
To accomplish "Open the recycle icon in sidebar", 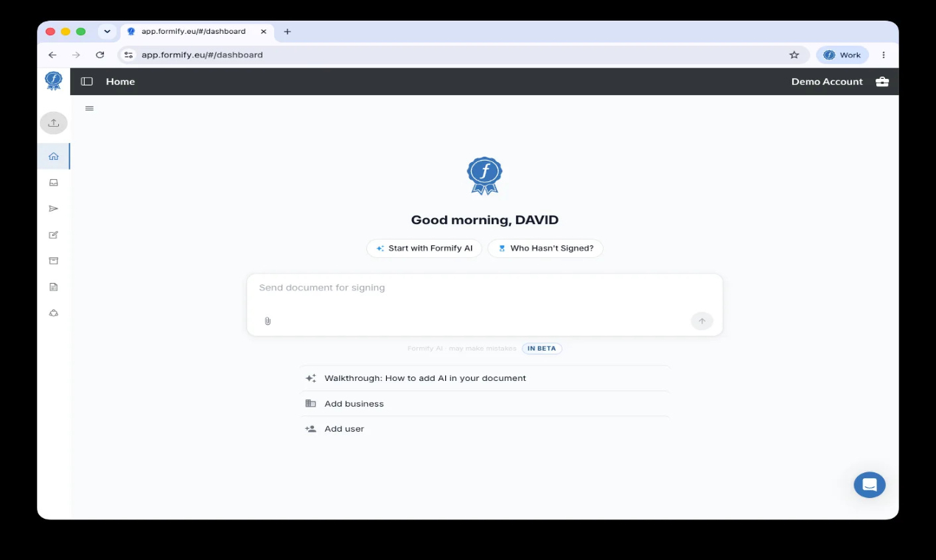I will [x=53, y=313].
